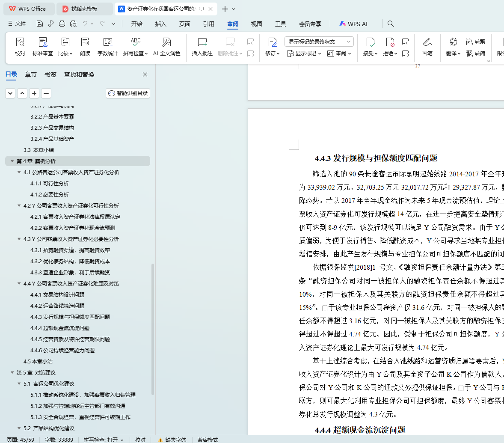Click the outline move-up arrow button

click(x=22, y=93)
